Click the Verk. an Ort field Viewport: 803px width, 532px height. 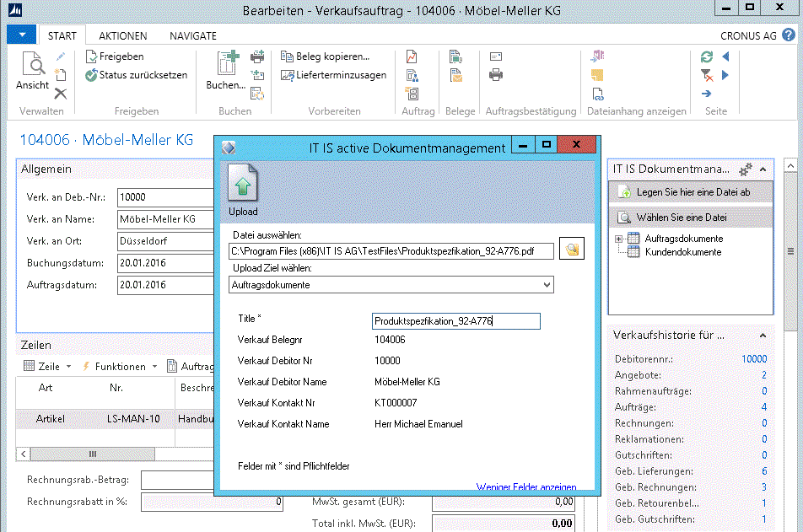click(x=165, y=240)
